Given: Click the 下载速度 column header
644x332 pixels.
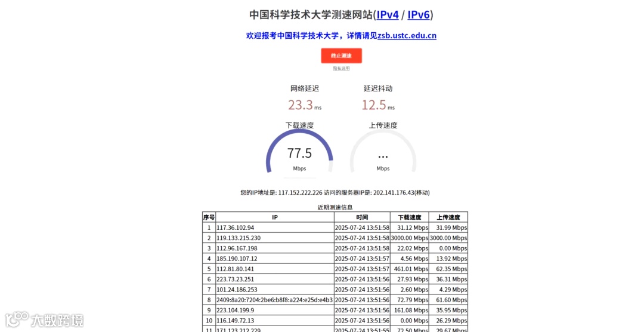Looking at the screenshot, I should tap(410, 217).
